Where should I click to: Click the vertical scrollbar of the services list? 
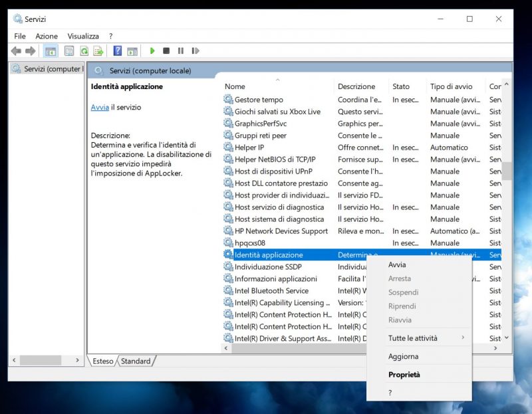pyautogui.click(x=507, y=171)
